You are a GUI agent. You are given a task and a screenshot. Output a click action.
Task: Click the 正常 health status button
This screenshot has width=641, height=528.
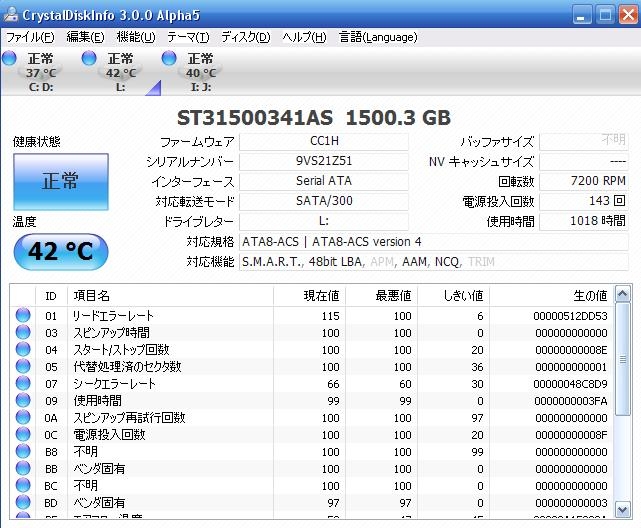click(x=61, y=182)
